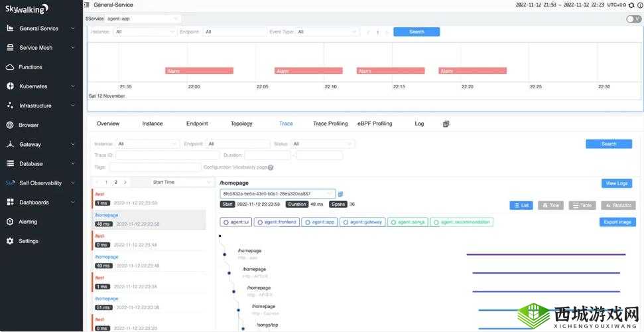Screen dimensions: 644x332
Task: Open the $Service agent::app dropdown
Action: 142,19
